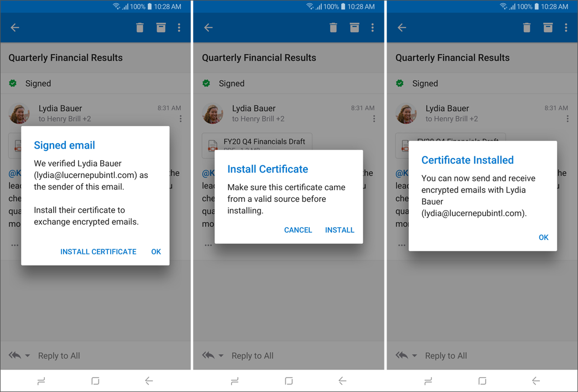Tap the green Signed verification badge
The image size is (578, 392).
coord(12,83)
